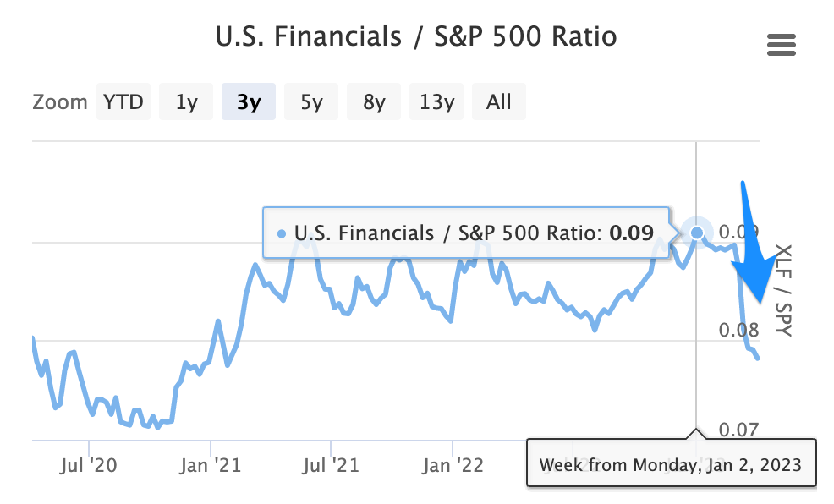Select the 8y zoom range
Viewport: 834px width, 504px height.
[x=374, y=101]
